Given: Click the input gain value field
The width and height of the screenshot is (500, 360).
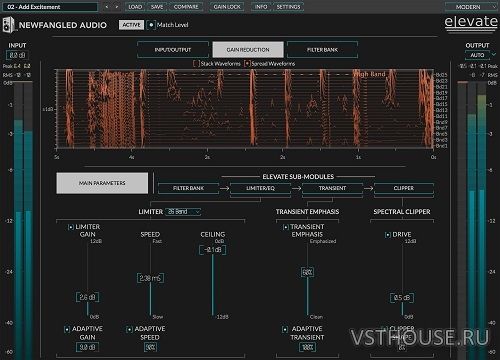Looking at the screenshot, I should [17, 55].
